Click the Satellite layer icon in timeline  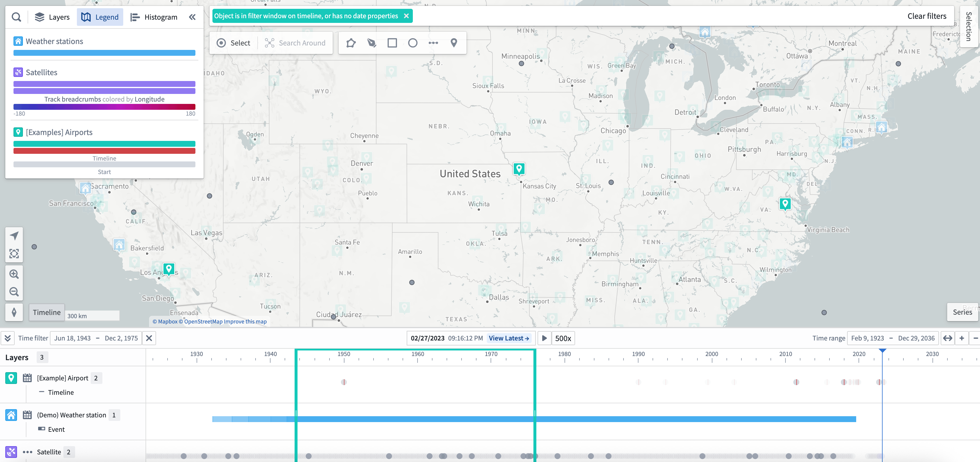tap(11, 452)
